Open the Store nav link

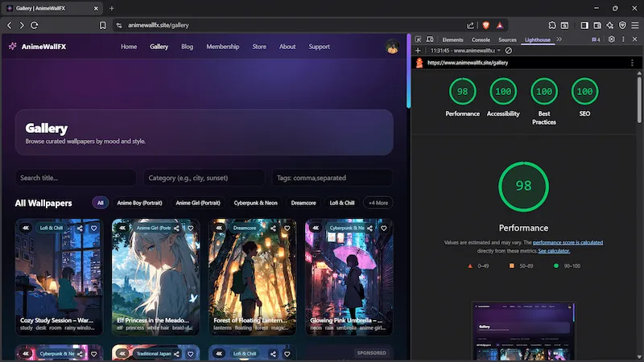click(259, 47)
